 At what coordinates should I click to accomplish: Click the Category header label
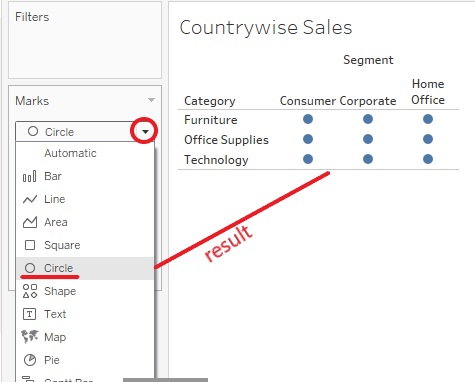[x=210, y=101]
